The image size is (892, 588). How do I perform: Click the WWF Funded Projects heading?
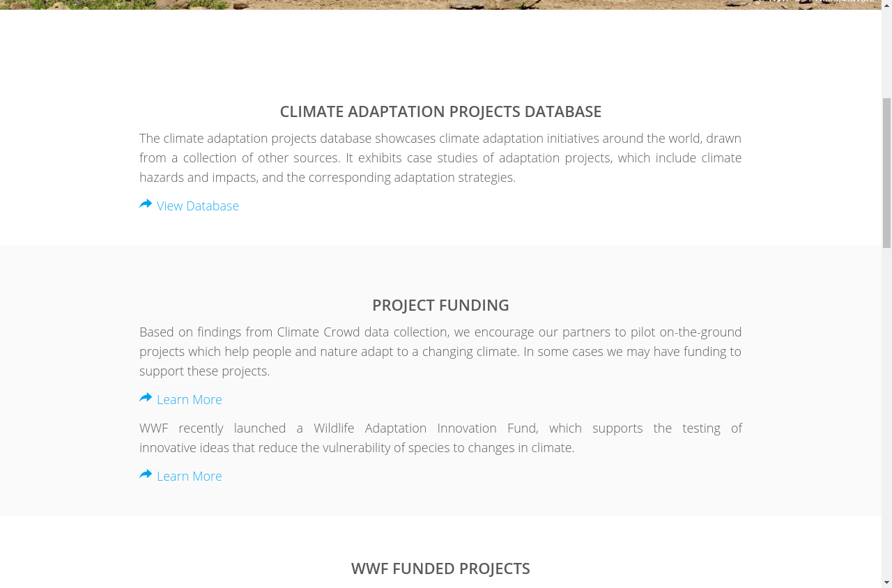[440, 568]
